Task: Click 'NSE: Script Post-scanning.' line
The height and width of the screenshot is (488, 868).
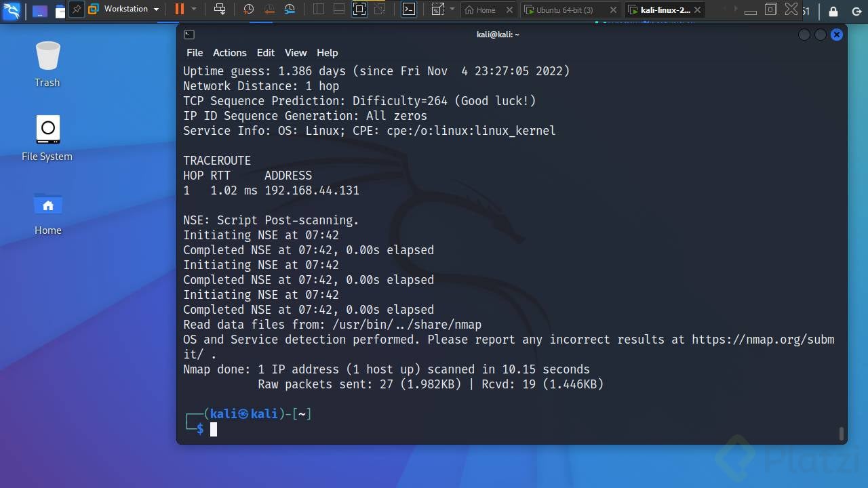Action: click(271, 220)
